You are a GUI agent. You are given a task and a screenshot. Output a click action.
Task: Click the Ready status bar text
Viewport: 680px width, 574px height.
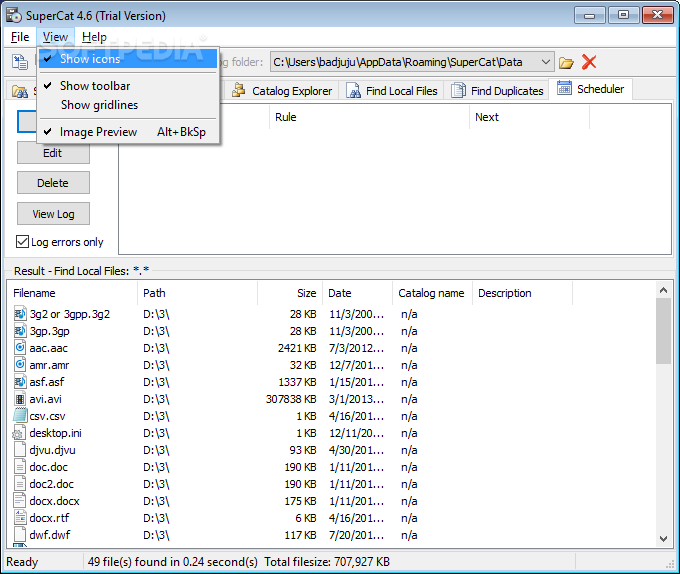click(x=22, y=562)
